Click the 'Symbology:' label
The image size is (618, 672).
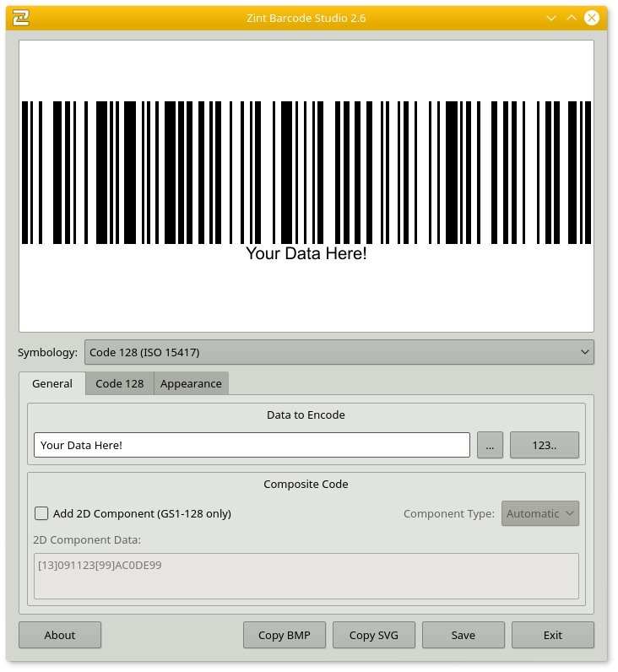[x=47, y=352]
